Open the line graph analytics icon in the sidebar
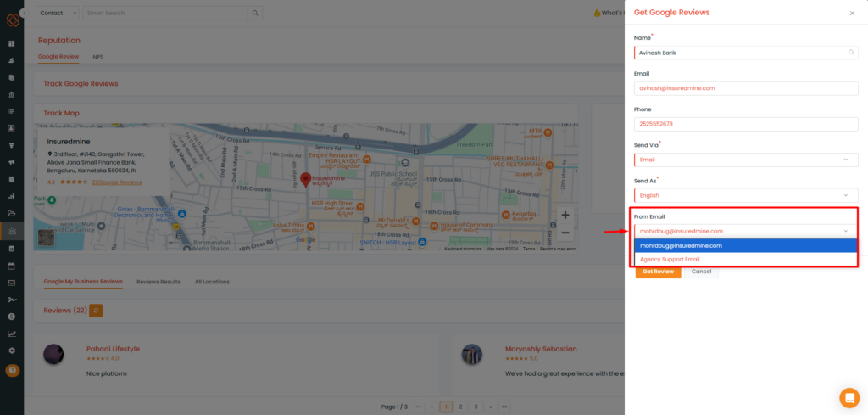 [x=12, y=334]
